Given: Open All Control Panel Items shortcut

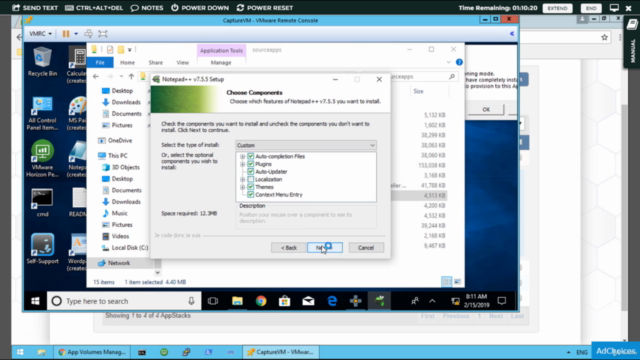Looking at the screenshot, I should (x=42, y=113).
